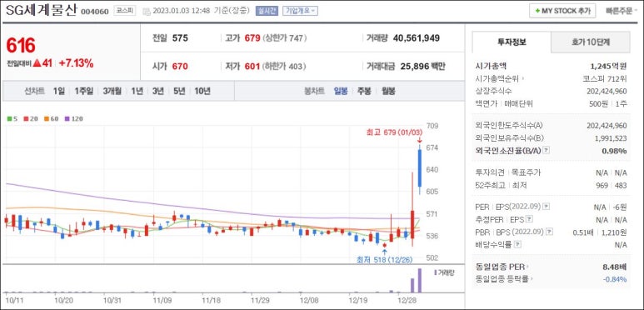Image resolution: width=644 pixels, height=310 pixels.
Task: Select the 주봉 candlestick chart
Action: pos(364,91)
